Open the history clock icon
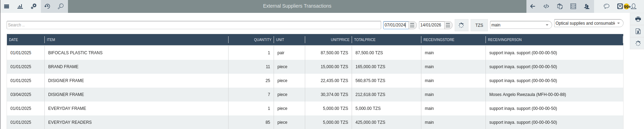 point(48,6)
